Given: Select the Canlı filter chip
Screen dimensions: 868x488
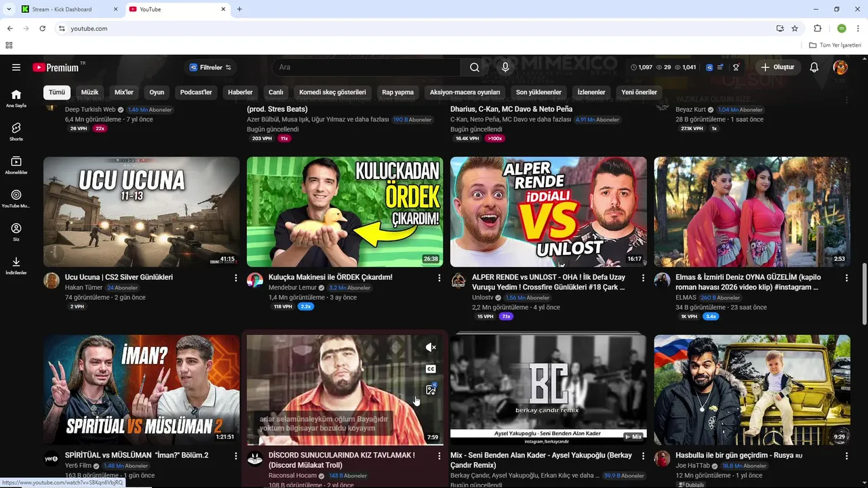Looking at the screenshot, I should [x=275, y=92].
